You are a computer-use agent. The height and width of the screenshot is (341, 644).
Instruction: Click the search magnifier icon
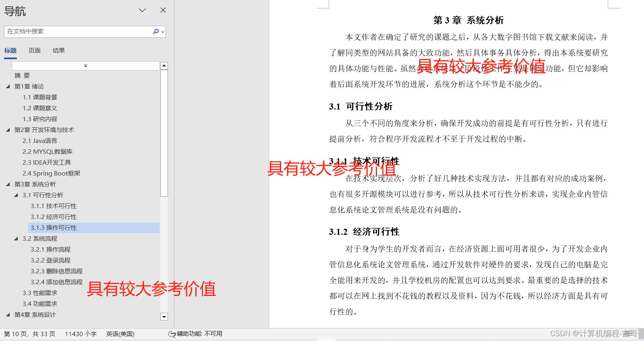[156, 31]
